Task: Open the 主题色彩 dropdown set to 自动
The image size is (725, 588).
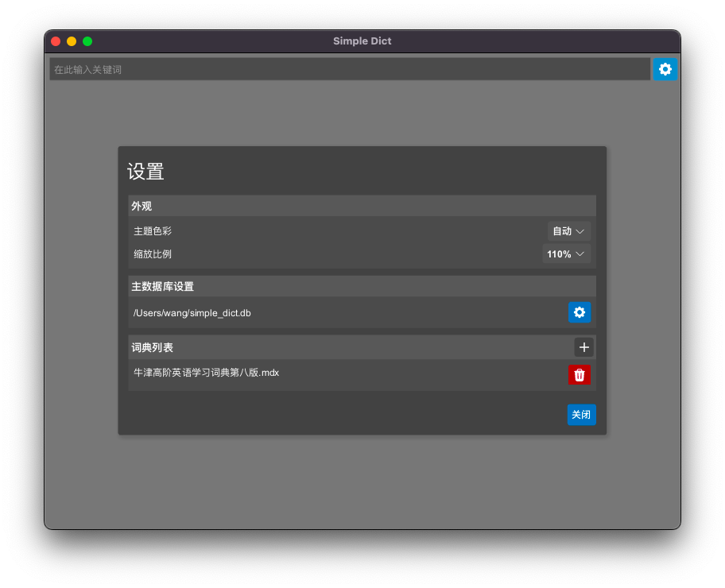Action: tap(568, 231)
